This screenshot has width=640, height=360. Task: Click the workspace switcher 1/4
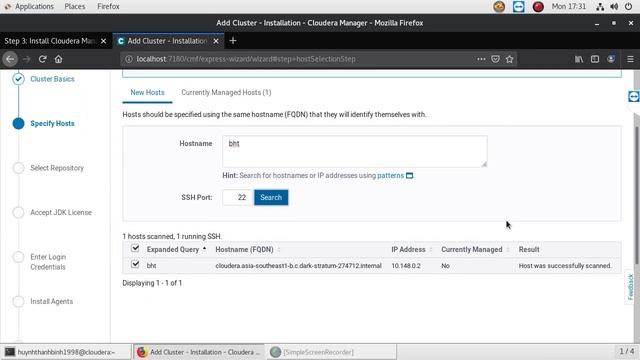tap(627, 351)
